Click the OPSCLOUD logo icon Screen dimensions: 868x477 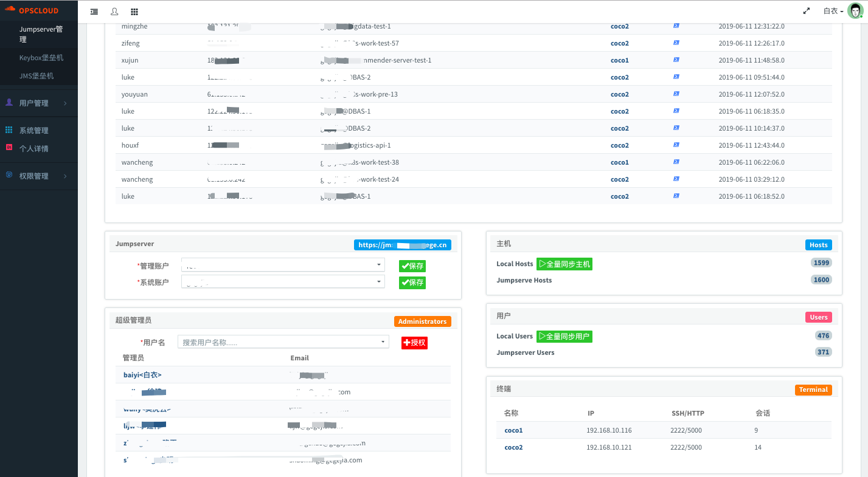click(x=10, y=10)
